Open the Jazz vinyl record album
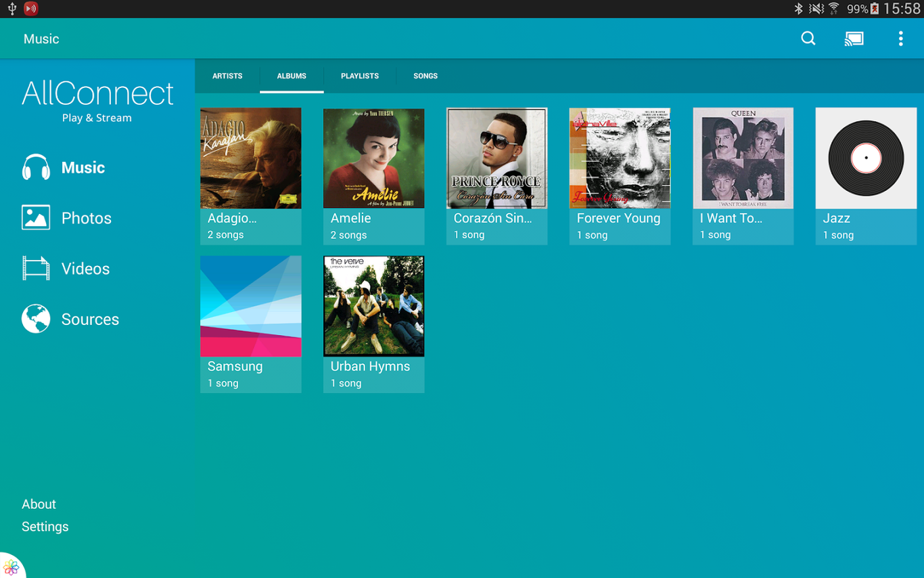This screenshot has width=924, height=578. pos(866,158)
